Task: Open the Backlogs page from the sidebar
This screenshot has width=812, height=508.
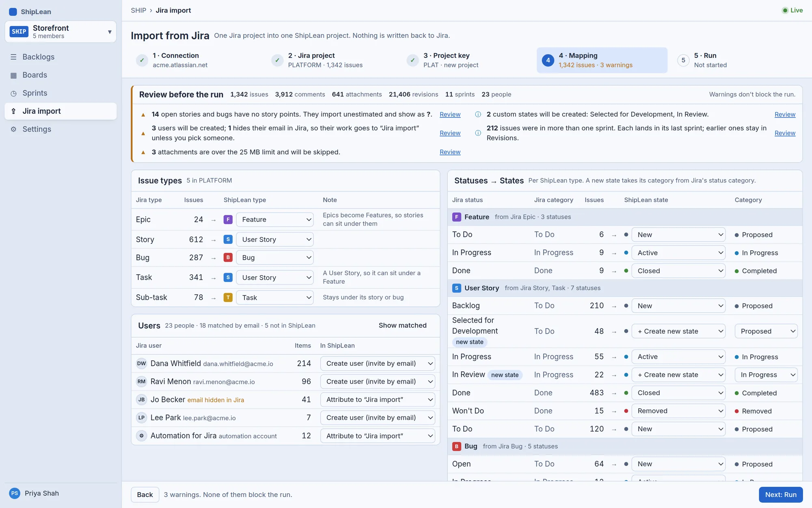Action: (60, 57)
